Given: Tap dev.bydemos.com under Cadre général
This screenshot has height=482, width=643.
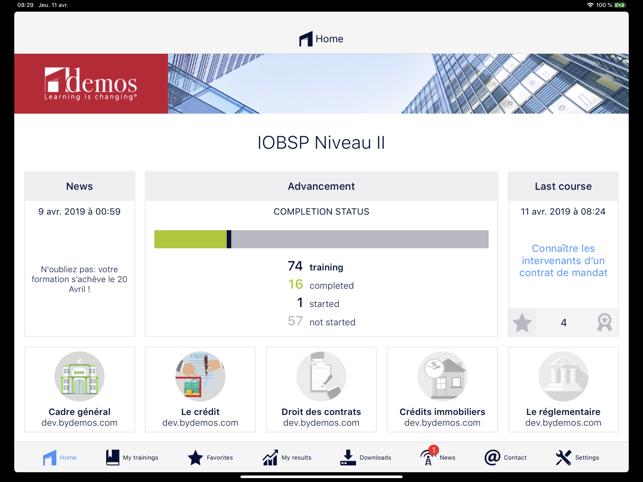Looking at the screenshot, I should pyautogui.click(x=80, y=423).
